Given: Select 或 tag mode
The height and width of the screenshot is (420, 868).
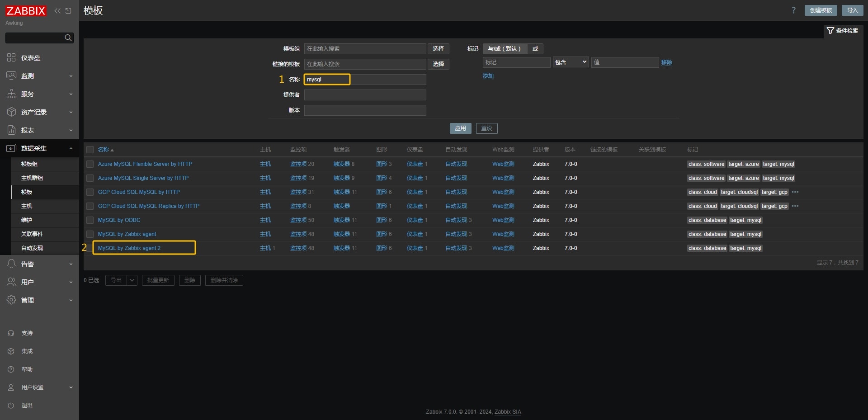Looking at the screenshot, I should pyautogui.click(x=535, y=49).
